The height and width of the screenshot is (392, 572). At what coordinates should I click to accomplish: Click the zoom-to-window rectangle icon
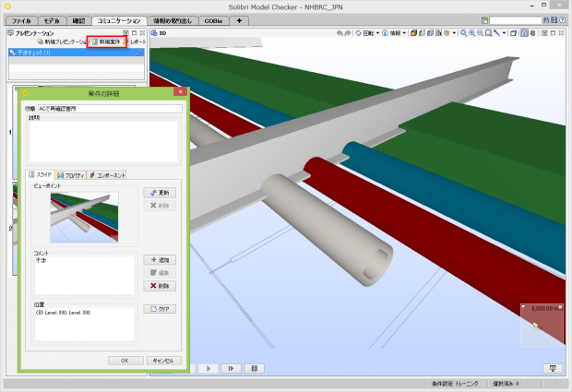click(488, 33)
